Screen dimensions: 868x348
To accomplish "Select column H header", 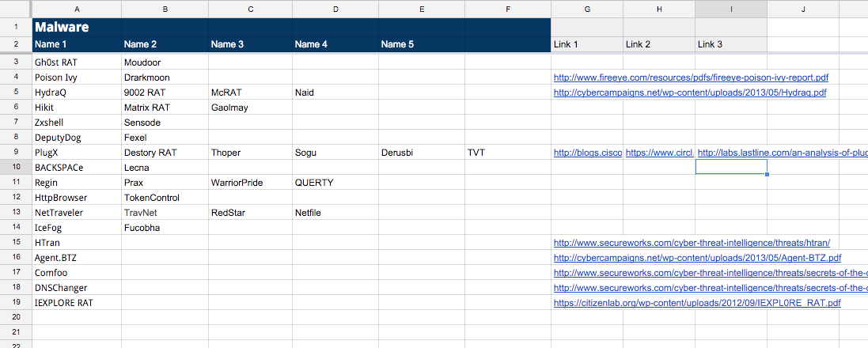I will [x=659, y=9].
